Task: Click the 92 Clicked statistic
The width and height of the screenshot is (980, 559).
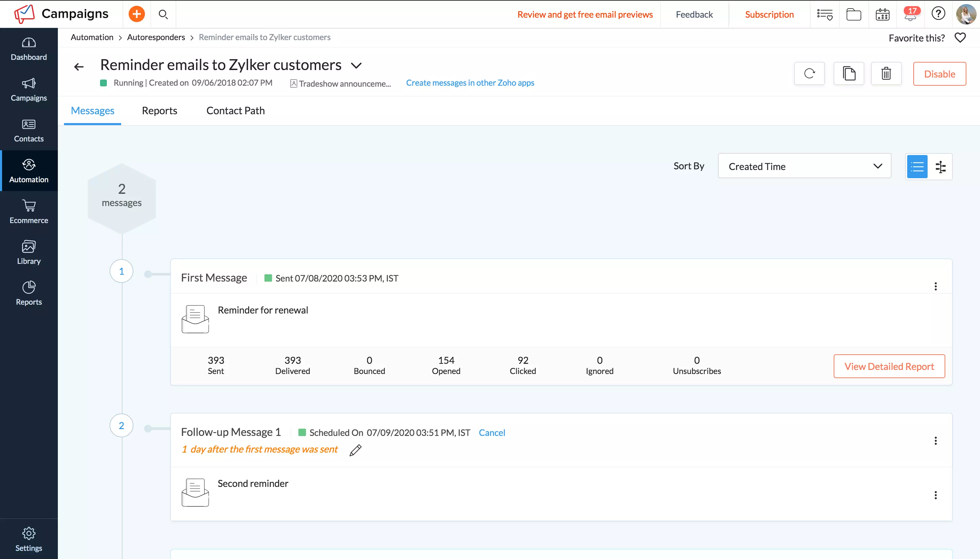Action: [x=523, y=366]
